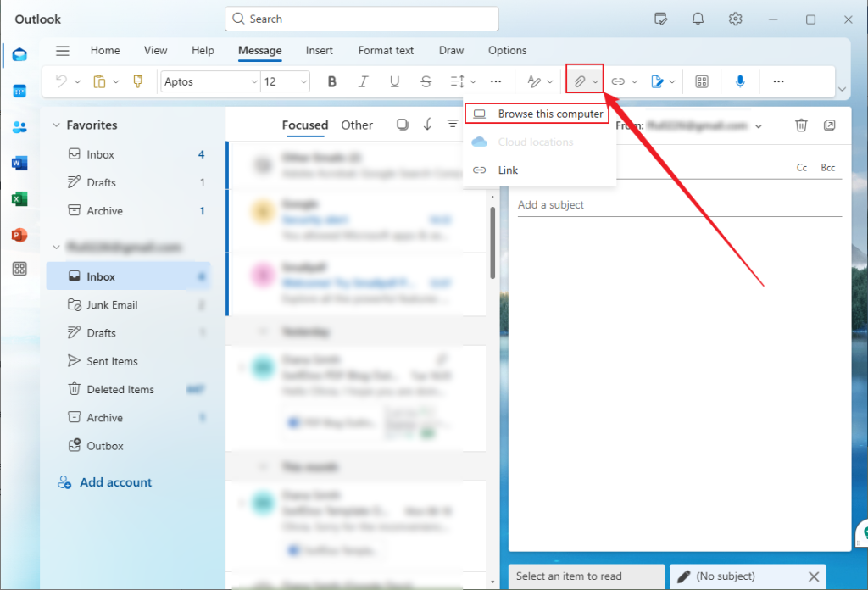Enable select mode in the message list
The image size is (868, 590).
[x=402, y=124]
